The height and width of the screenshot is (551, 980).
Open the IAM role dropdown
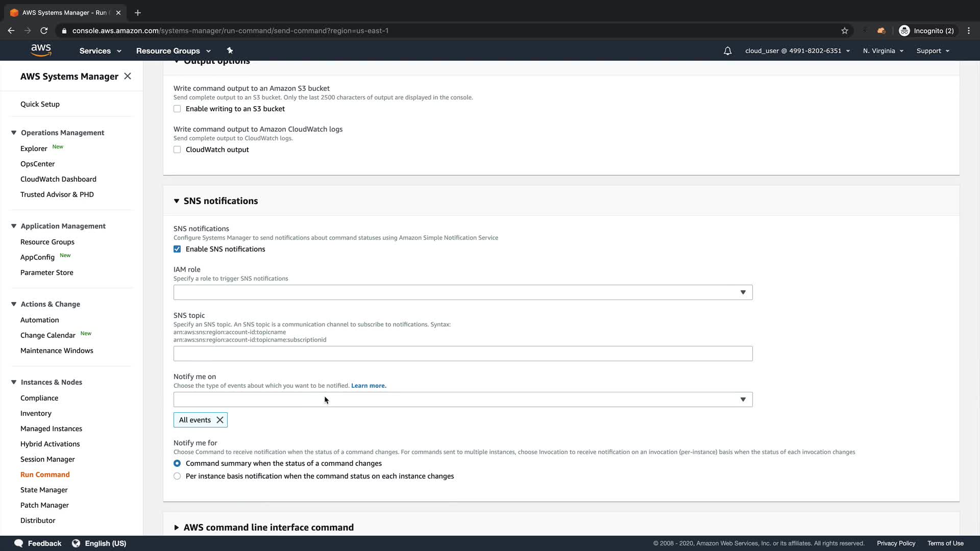(462, 292)
